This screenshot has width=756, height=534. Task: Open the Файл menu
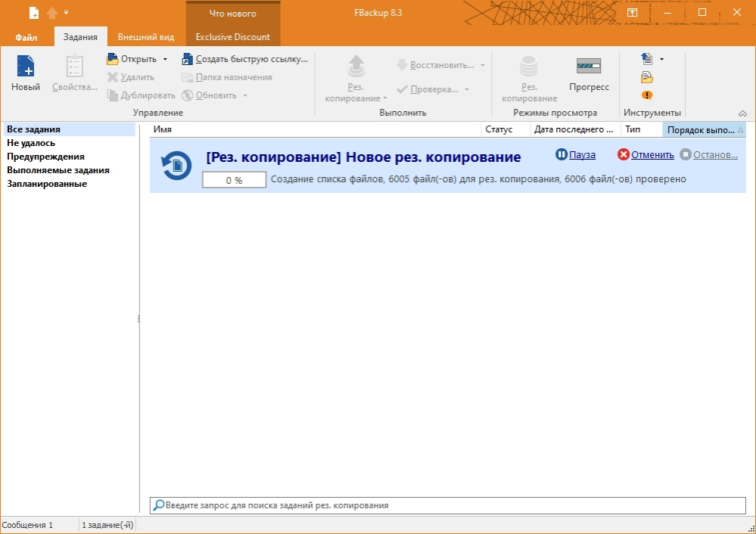pos(26,37)
